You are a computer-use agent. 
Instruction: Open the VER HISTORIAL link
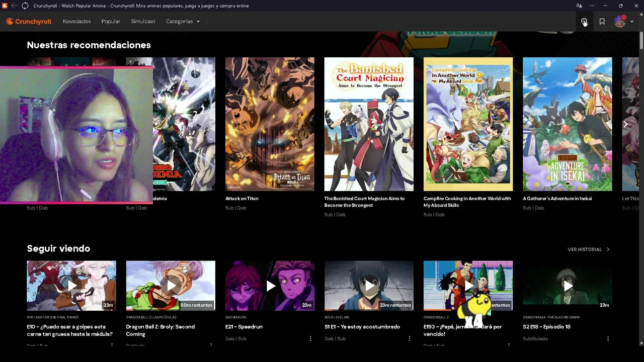(585, 249)
